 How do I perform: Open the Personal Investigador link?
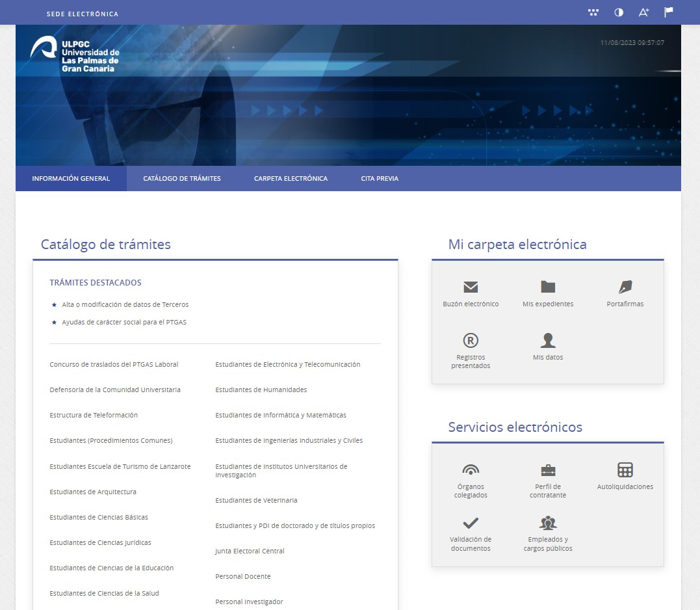[249, 602]
